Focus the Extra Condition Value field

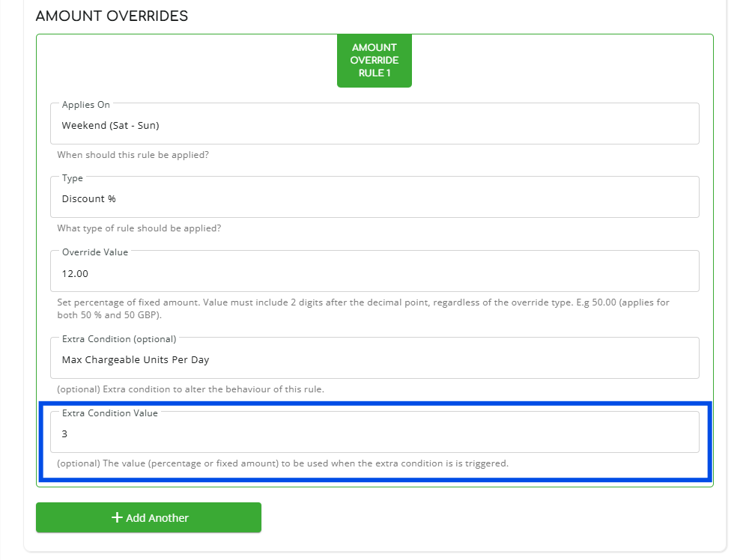click(x=375, y=433)
